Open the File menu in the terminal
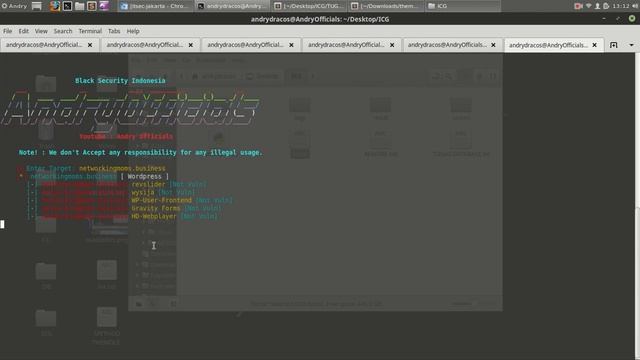Image resolution: width=640 pixels, height=360 pixels. (x=7, y=31)
